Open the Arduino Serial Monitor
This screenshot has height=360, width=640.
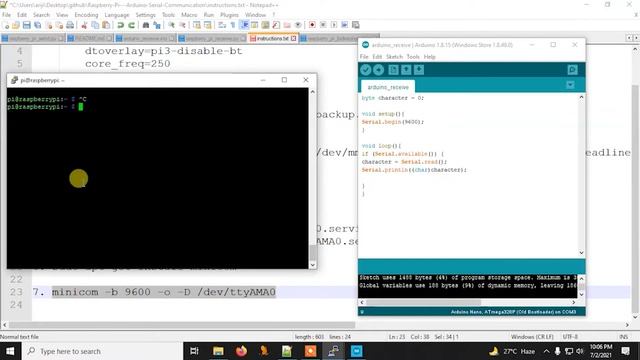572,70
